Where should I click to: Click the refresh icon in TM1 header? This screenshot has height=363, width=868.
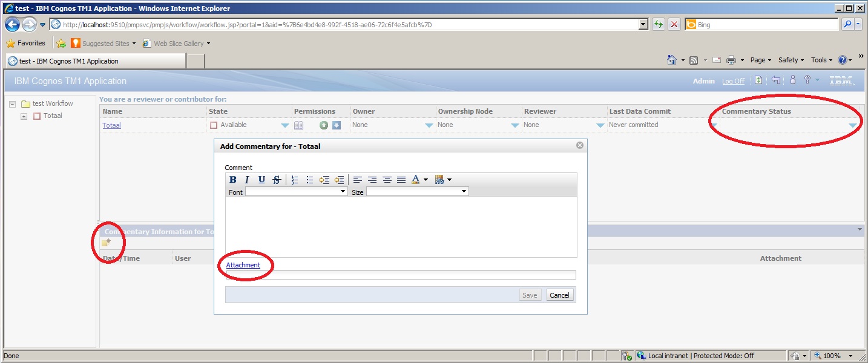(x=758, y=80)
